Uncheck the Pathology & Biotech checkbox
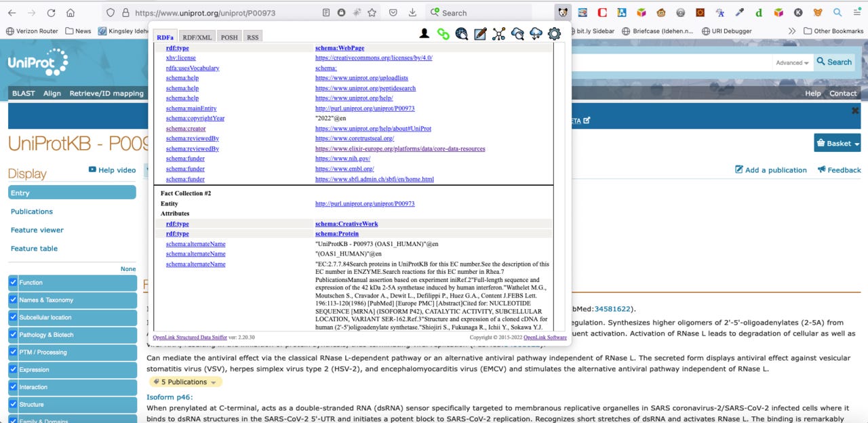The image size is (868, 423). click(x=13, y=335)
